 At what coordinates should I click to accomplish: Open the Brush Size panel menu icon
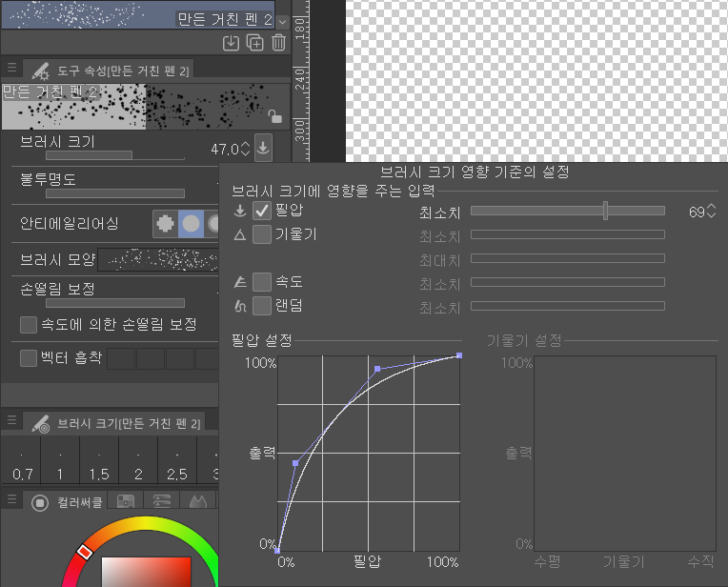[x=12, y=420]
